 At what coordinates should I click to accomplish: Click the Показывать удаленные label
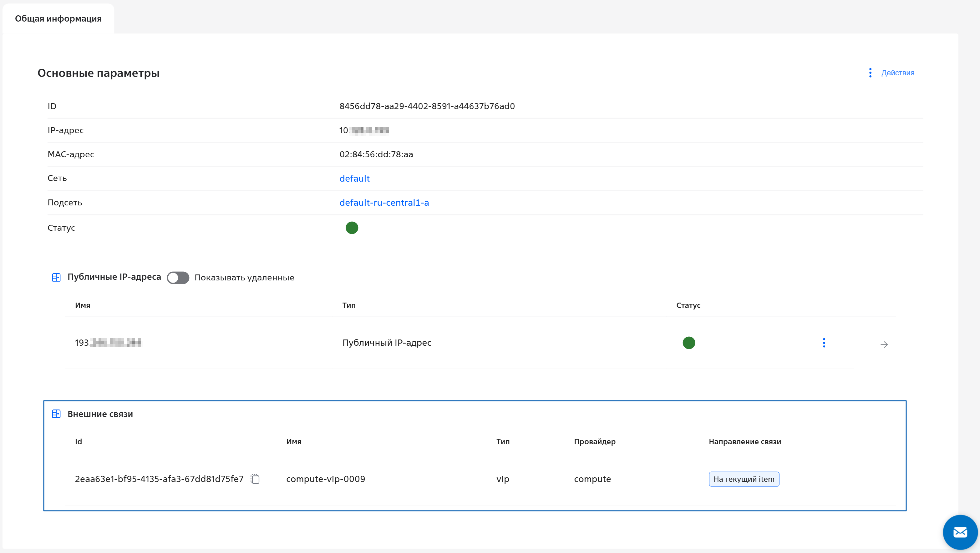(x=244, y=278)
